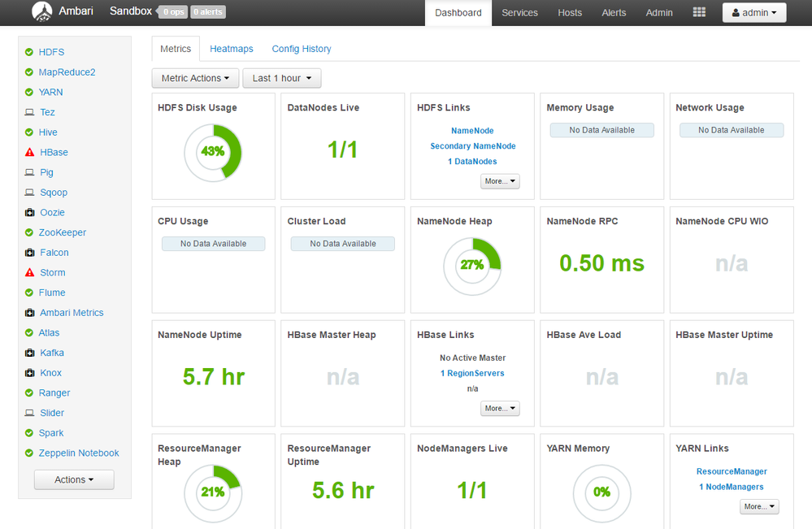This screenshot has height=529, width=812.
Task: Click YARN green status icon
Action: coord(29,92)
